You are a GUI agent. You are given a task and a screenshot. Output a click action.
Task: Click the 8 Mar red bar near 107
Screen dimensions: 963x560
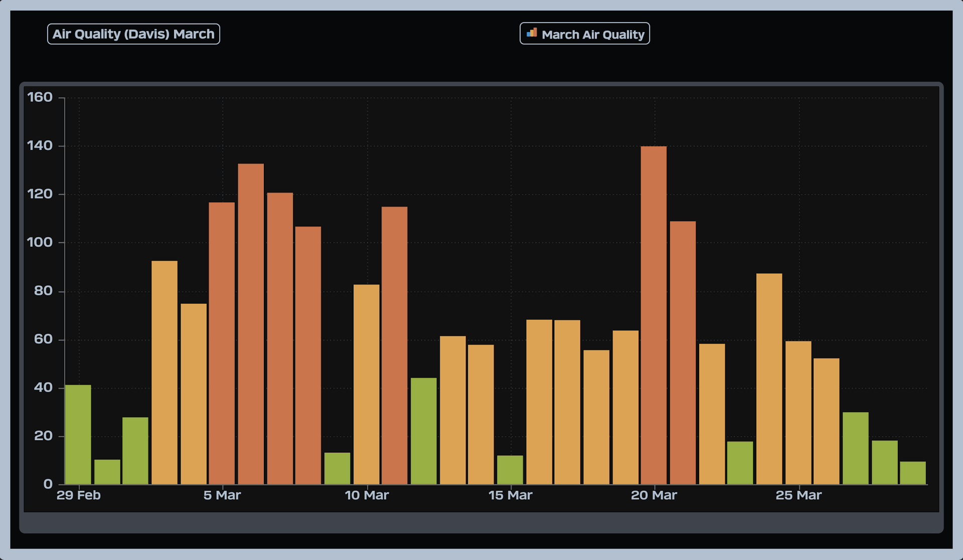pyautogui.click(x=308, y=355)
